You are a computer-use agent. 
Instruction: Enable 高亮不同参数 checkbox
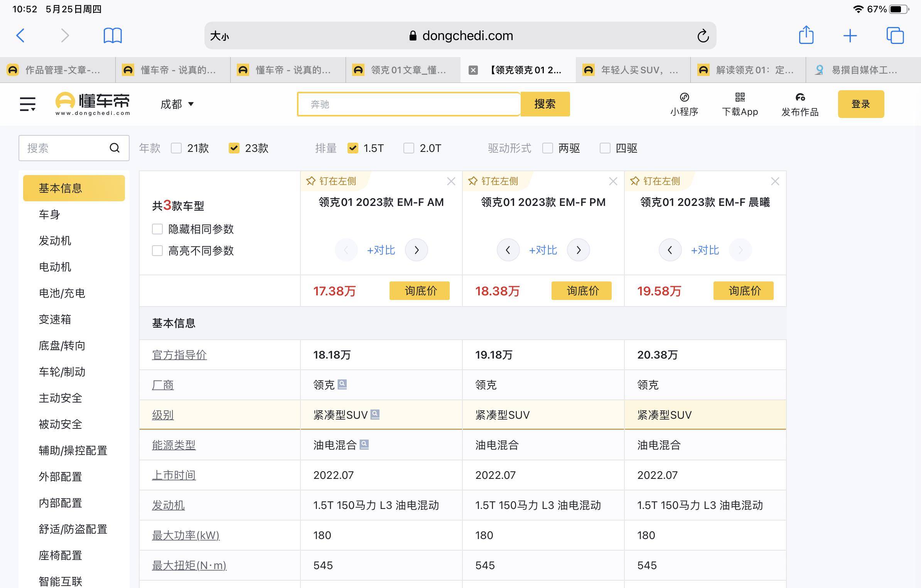[157, 251]
